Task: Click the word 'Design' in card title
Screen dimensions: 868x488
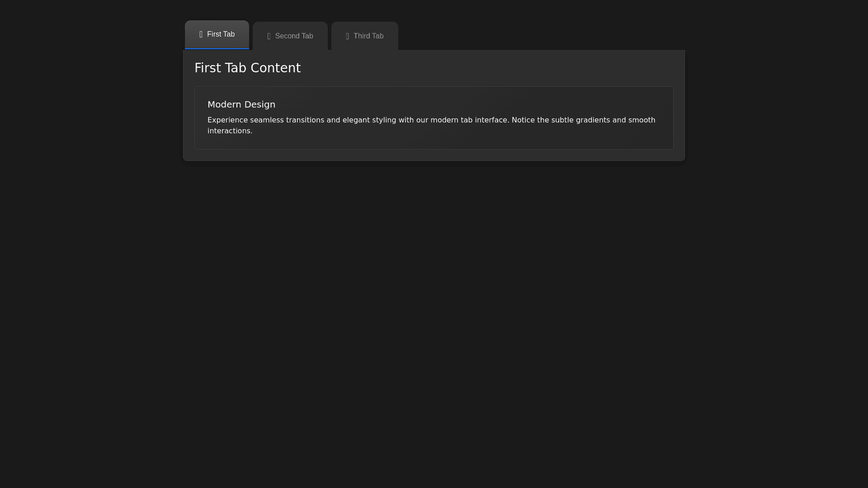Action: (259, 104)
